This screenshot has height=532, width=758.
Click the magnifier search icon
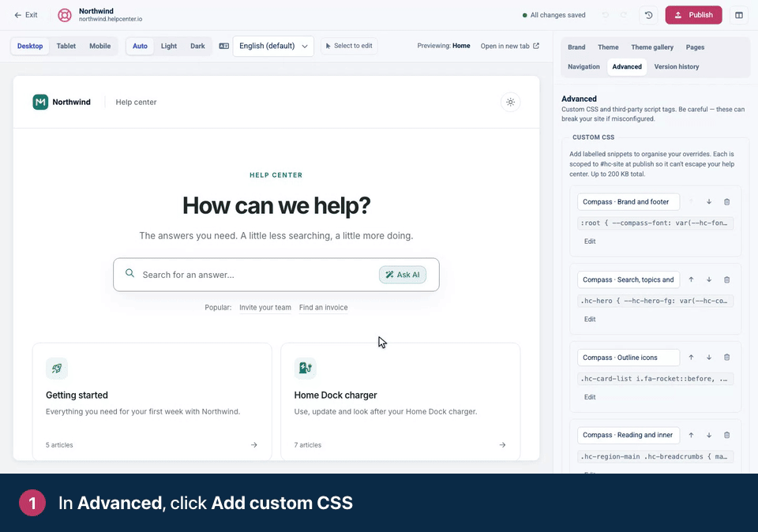[129, 273]
